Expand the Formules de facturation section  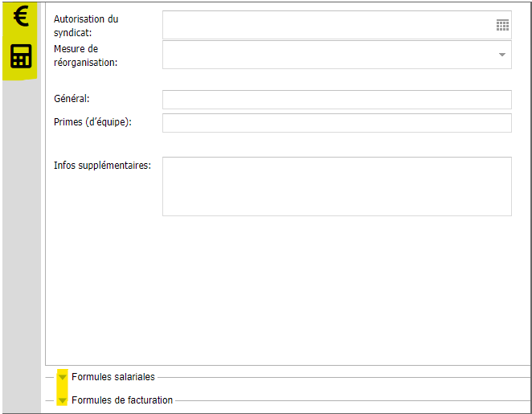pos(63,400)
